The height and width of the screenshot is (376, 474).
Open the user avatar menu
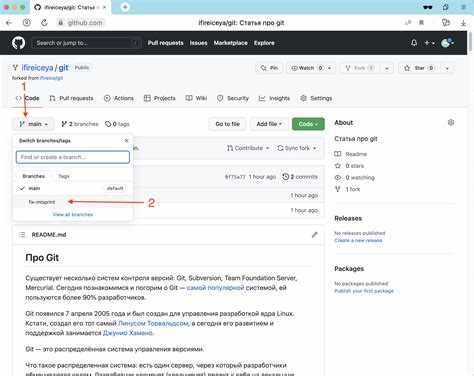pos(447,43)
